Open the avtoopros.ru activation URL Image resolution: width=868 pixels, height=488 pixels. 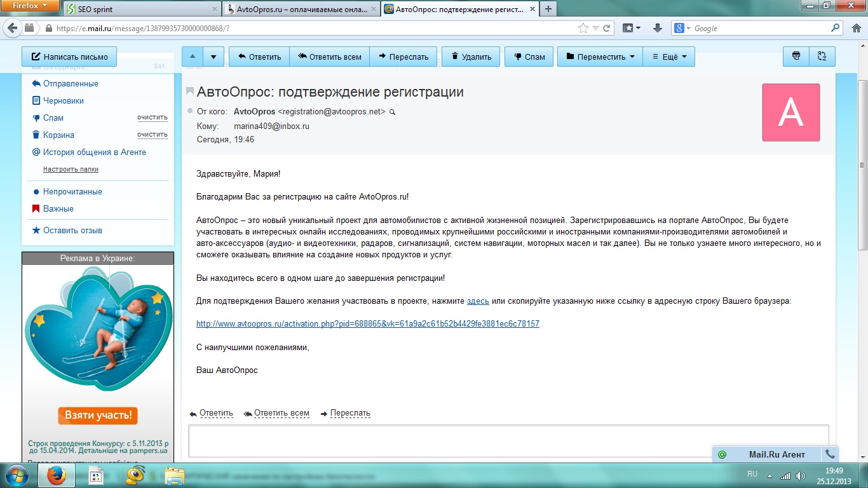[x=368, y=324]
